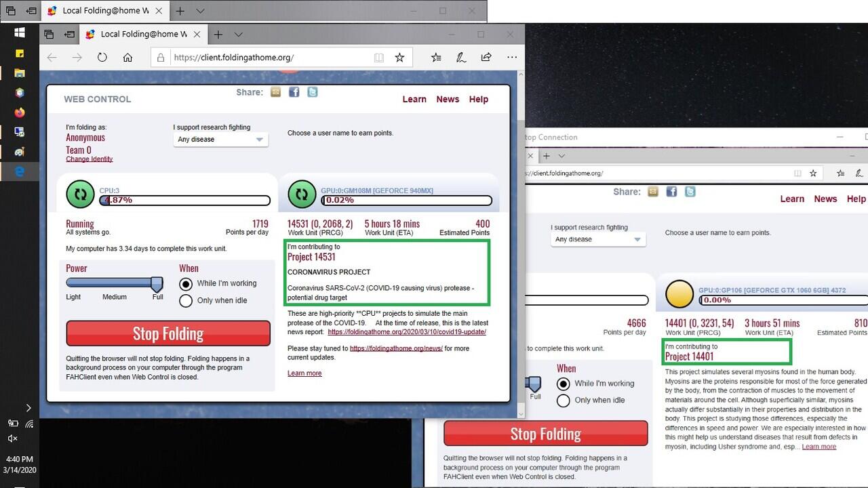Click Change Identity link

[x=90, y=159]
